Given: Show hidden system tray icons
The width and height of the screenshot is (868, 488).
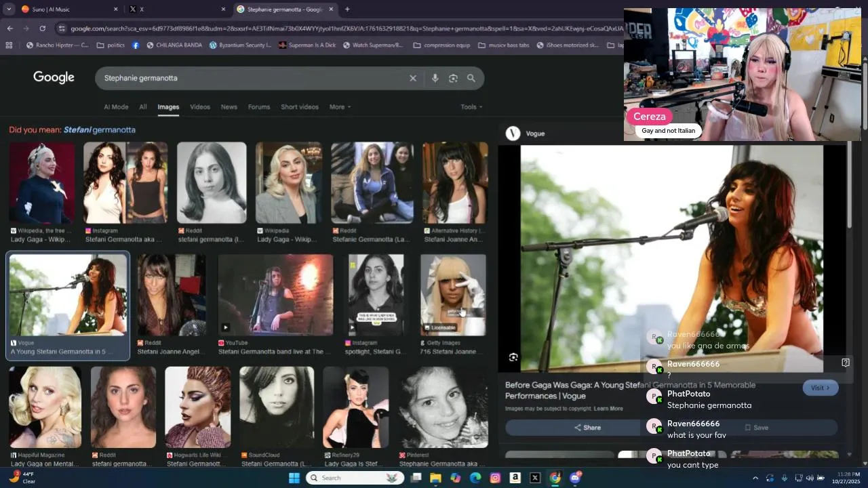Looking at the screenshot, I should click(755, 478).
